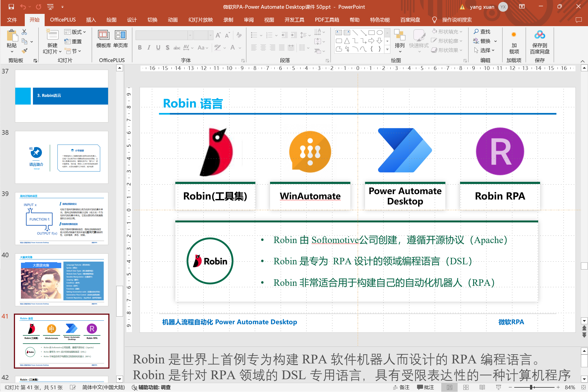
Task: Select the oval shape in shapes gallery
Action: coord(379,33)
